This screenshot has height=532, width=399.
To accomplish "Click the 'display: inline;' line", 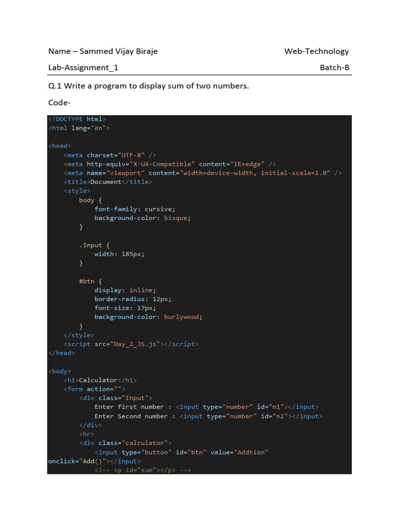I will [x=125, y=290].
